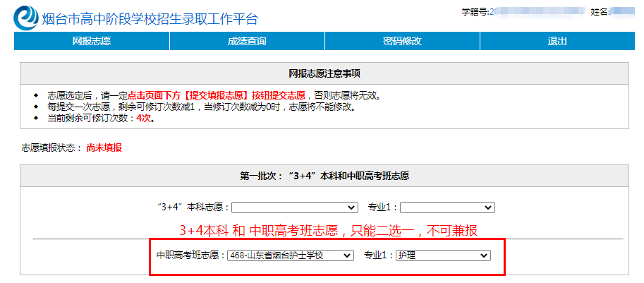
Task: Open 专业1 dropdown for "3+4"本科志愿
Action: (x=448, y=207)
